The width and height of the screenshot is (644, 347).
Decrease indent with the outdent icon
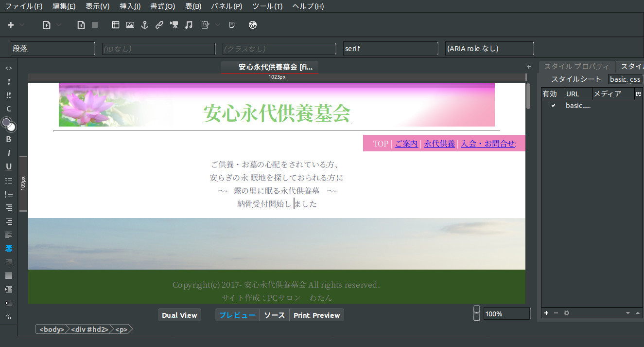tap(9, 303)
